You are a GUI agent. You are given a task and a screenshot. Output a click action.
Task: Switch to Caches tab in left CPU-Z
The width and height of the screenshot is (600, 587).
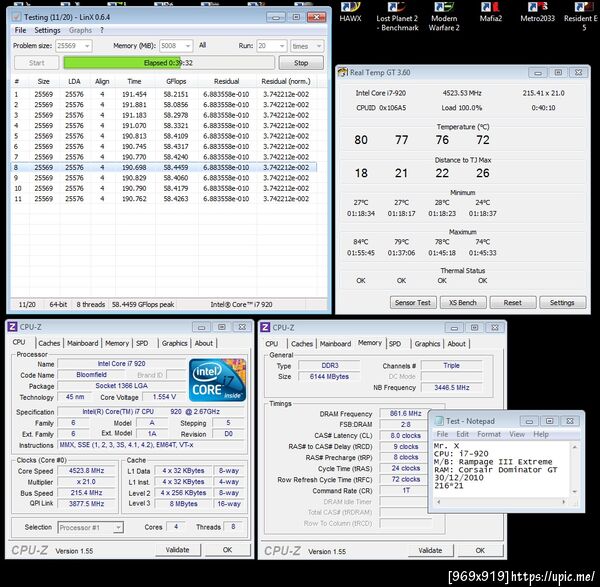[x=49, y=343]
